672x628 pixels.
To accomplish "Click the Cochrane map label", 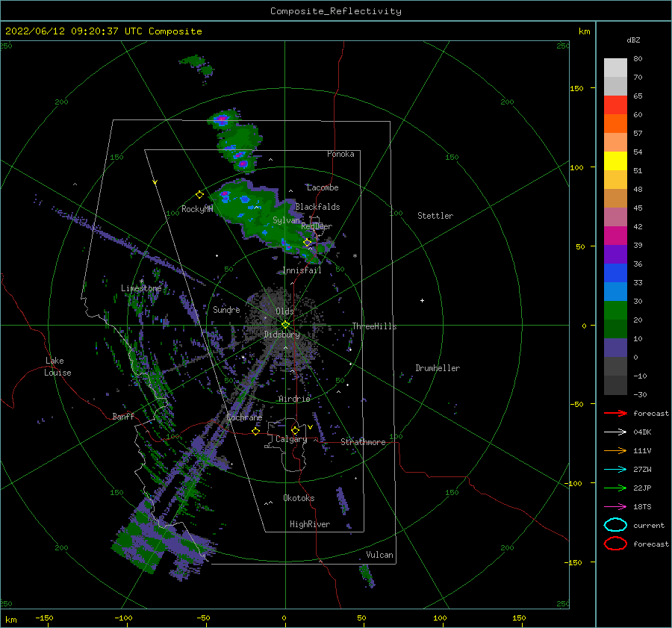I will point(244,417).
